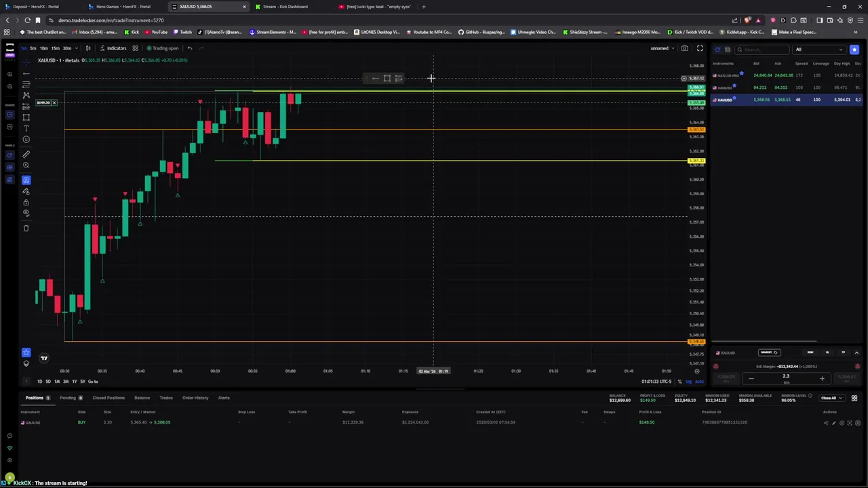Share the XAUUSD position

[826, 423]
